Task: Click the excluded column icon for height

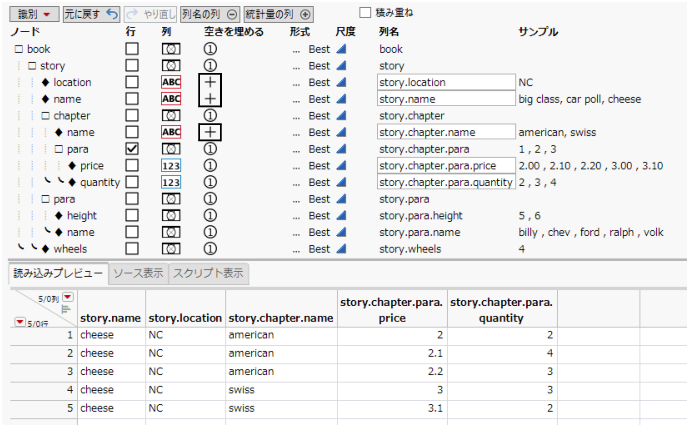Action: click(x=171, y=216)
